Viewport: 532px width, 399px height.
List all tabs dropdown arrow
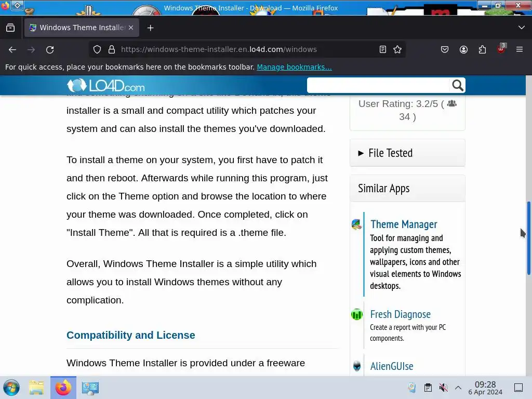[522, 28]
